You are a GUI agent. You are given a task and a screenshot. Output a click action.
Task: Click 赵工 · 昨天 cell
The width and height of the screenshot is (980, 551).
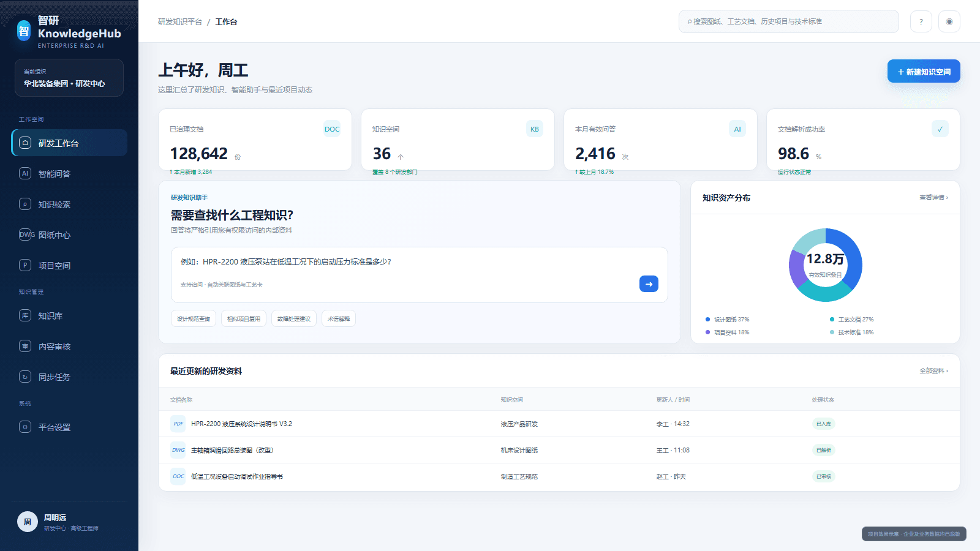pos(671,476)
